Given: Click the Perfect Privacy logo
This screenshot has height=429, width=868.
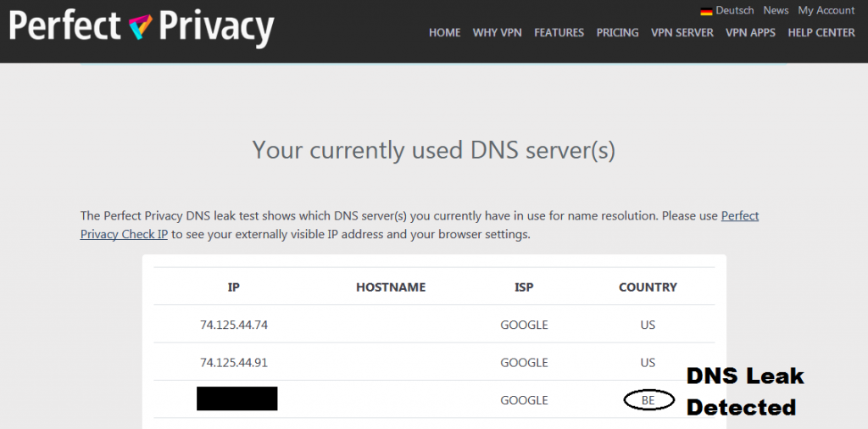Looking at the screenshot, I should [142, 26].
